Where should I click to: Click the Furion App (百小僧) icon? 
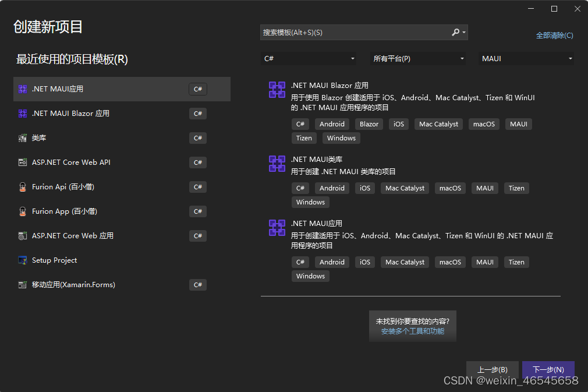pyautogui.click(x=23, y=211)
